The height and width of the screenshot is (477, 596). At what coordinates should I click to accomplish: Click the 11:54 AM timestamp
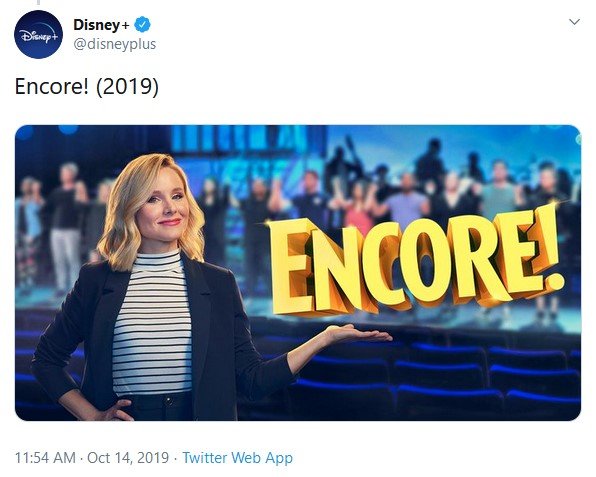pyautogui.click(x=45, y=458)
